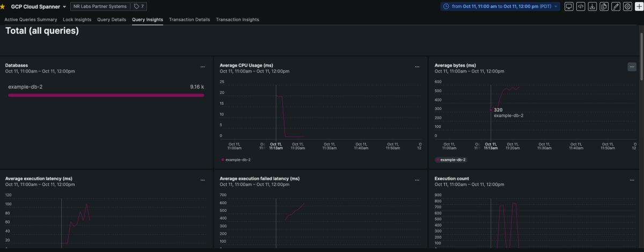Open Average bytes widget options menu
This screenshot has height=252, width=644.
point(632,67)
